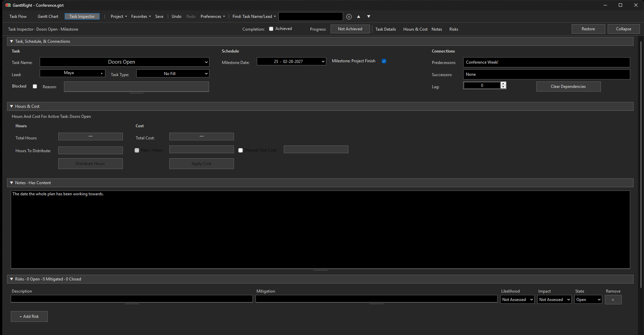Viewport: 644px width, 335px height.
Task: Click the Not Achieved progress button
Action: [x=350, y=29]
